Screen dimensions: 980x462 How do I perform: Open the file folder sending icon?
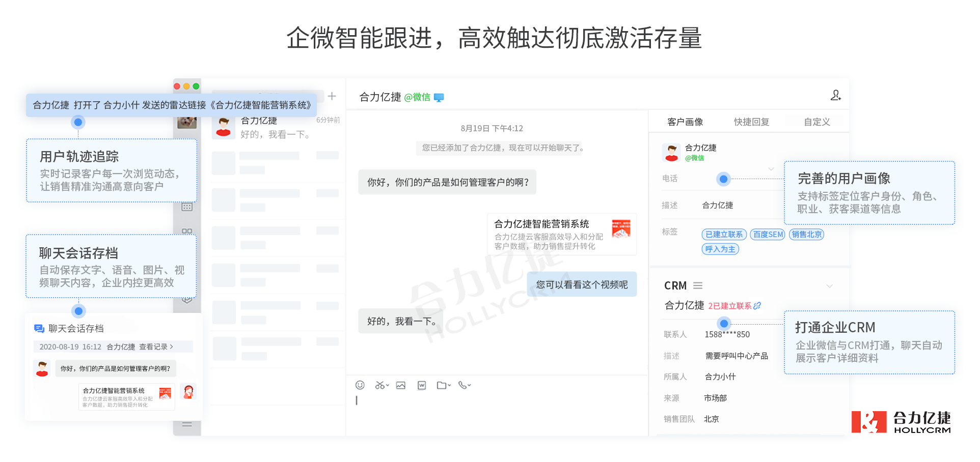pos(442,385)
